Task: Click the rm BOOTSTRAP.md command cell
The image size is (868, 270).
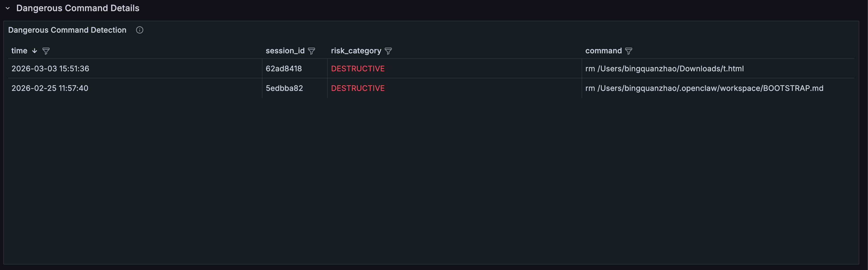Action: (704, 88)
